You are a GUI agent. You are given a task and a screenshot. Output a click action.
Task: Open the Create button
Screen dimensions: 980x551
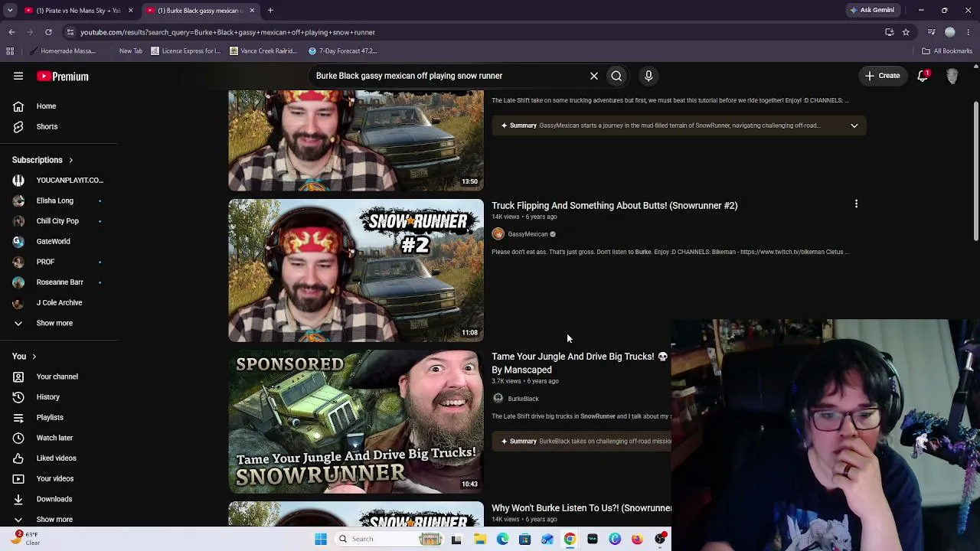pyautogui.click(x=882, y=76)
